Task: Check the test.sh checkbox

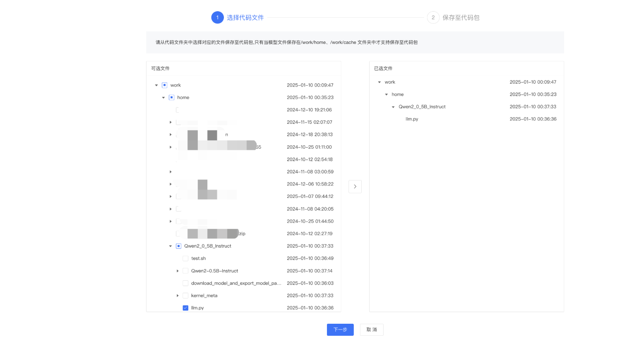Action: click(x=185, y=258)
